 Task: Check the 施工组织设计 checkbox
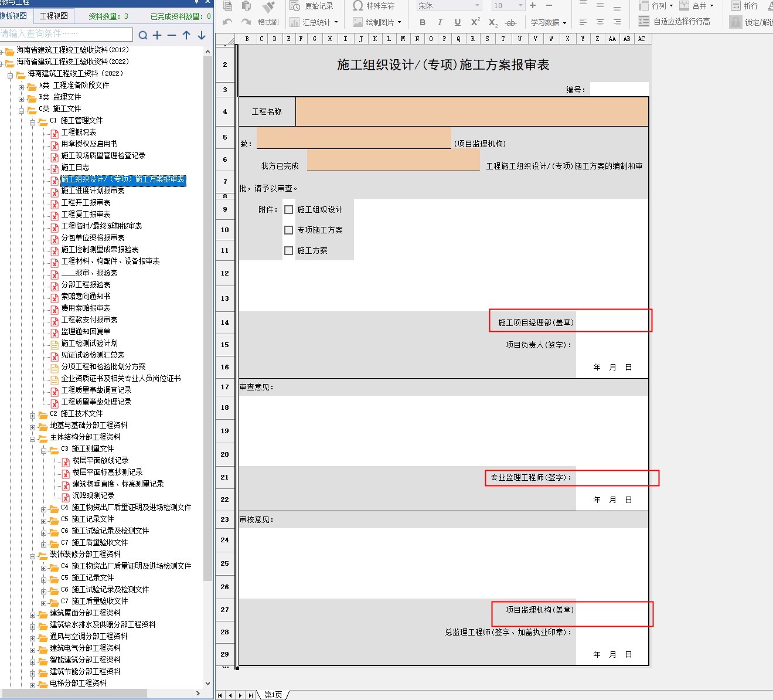coord(288,209)
